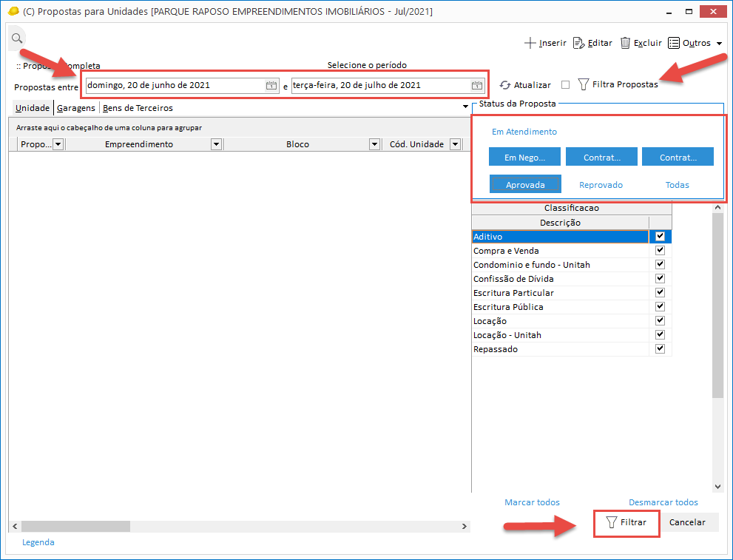
Task: Click the Atualizar refresh arrows icon
Action: tap(505, 85)
